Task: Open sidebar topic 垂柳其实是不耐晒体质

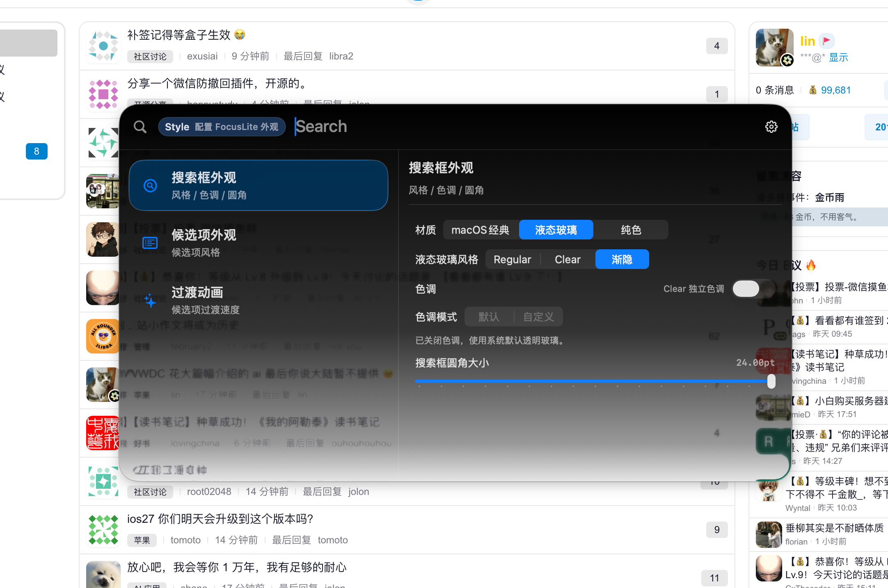Action: click(835, 528)
